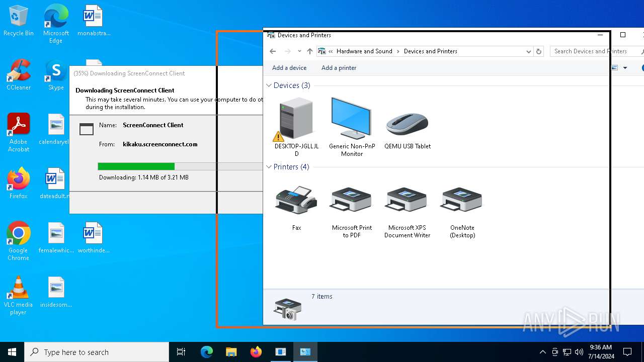Image resolution: width=644 pixels, height=362 pixels.
Task: Open network status tray icon
Action: point(567,352)
